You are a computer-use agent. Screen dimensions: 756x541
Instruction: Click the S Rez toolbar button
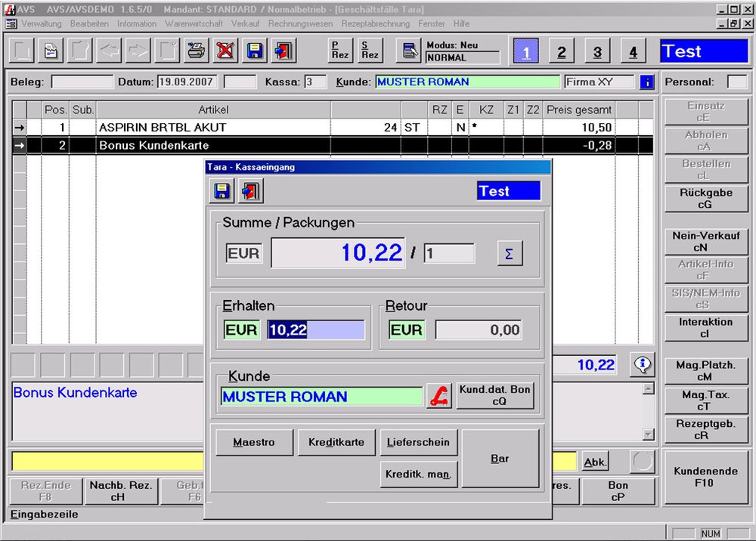point(370,51)
